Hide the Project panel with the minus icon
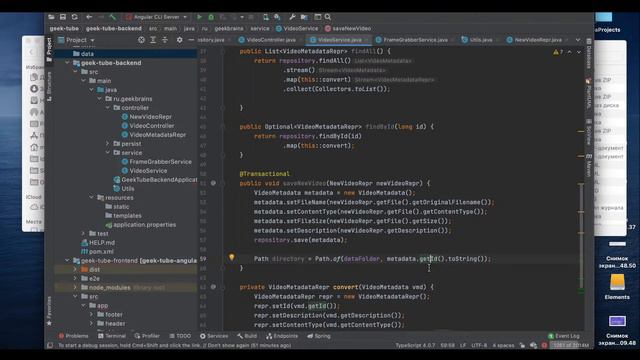This screenshot has height=360, width=640. (191, 40)
